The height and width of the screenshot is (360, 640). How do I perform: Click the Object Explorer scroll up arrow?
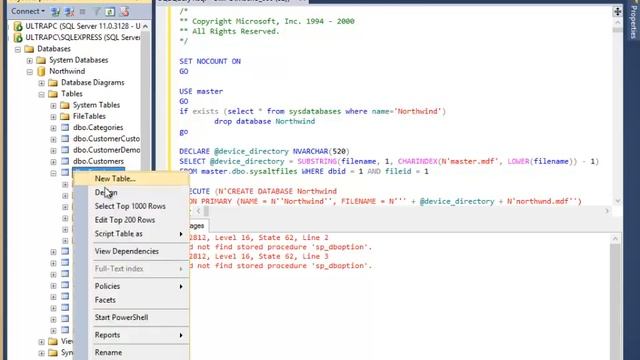pyautogui.click(x=145, y=27)
